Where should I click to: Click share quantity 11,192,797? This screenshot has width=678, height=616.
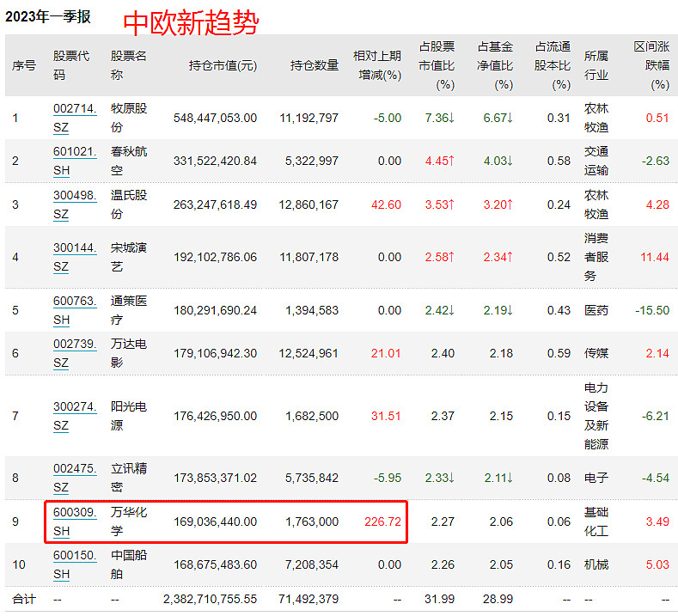[x=308, y=118]
